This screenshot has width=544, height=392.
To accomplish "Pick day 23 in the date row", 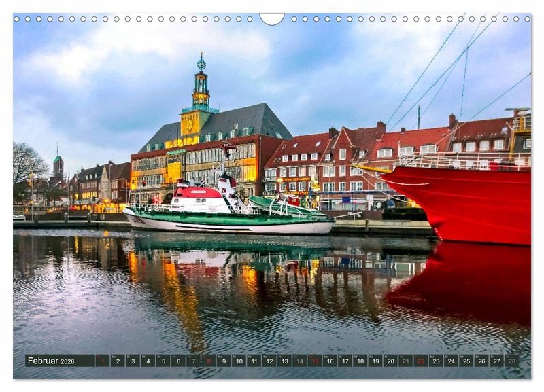I will pyautogui.click(x=436, y=361).
